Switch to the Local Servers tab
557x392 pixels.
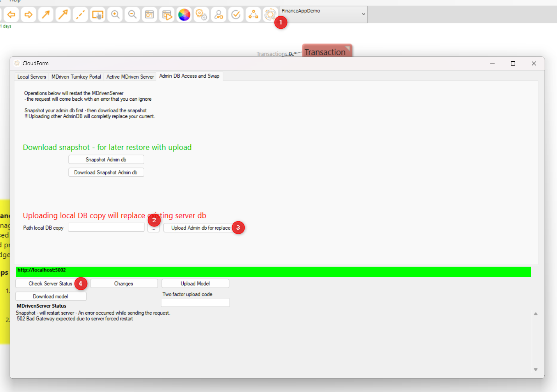[x=32, y=77]
